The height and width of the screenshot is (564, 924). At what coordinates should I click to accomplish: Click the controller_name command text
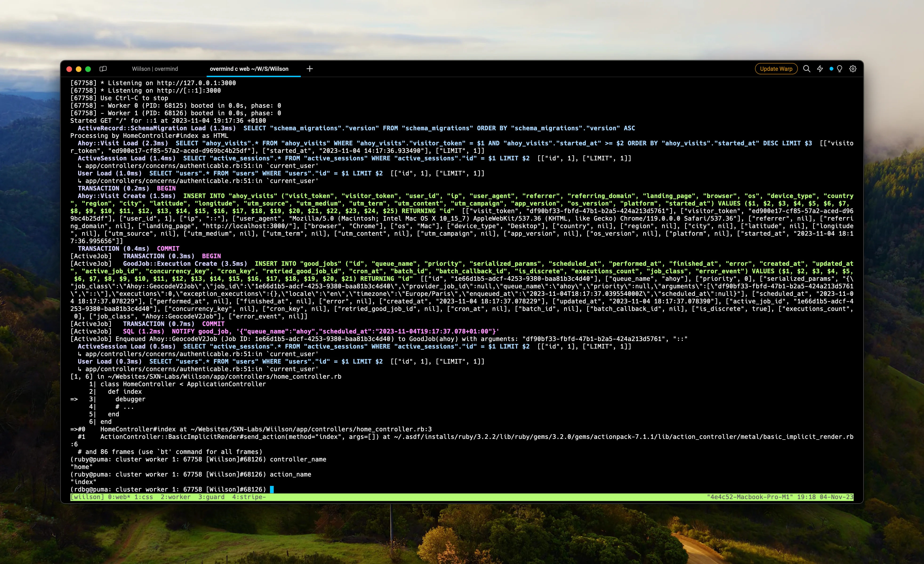(298, 459)
